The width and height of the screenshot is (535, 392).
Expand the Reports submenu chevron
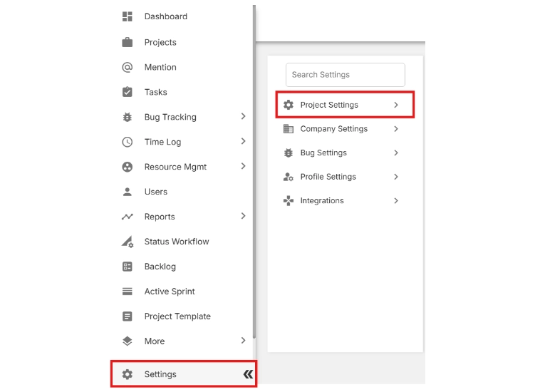243,216
